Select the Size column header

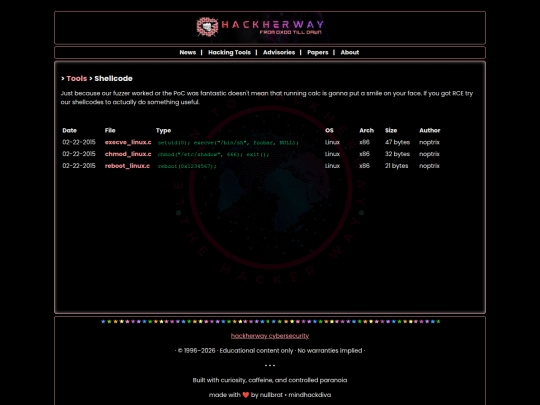(391, 131)
